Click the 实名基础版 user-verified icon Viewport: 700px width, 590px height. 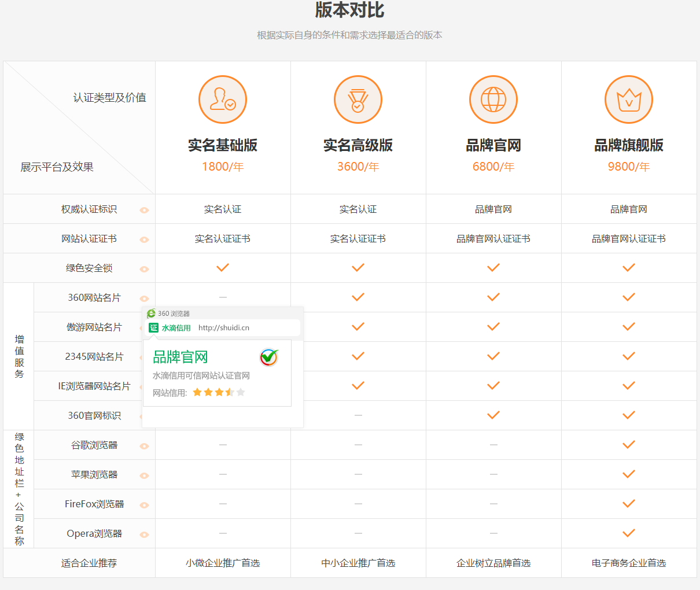223,99
